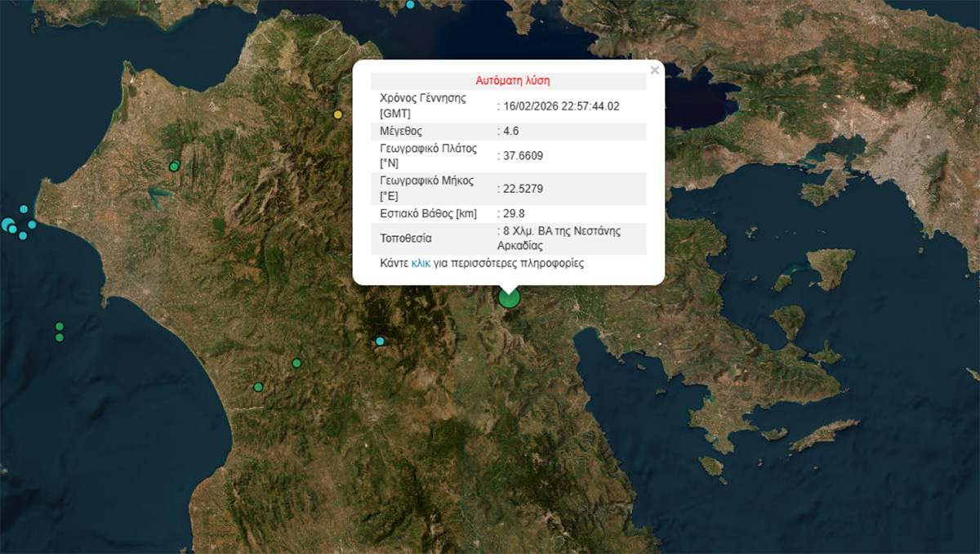Close the earthquake info popup
This screenshot has height=554, width=980.
pos(654,70)
